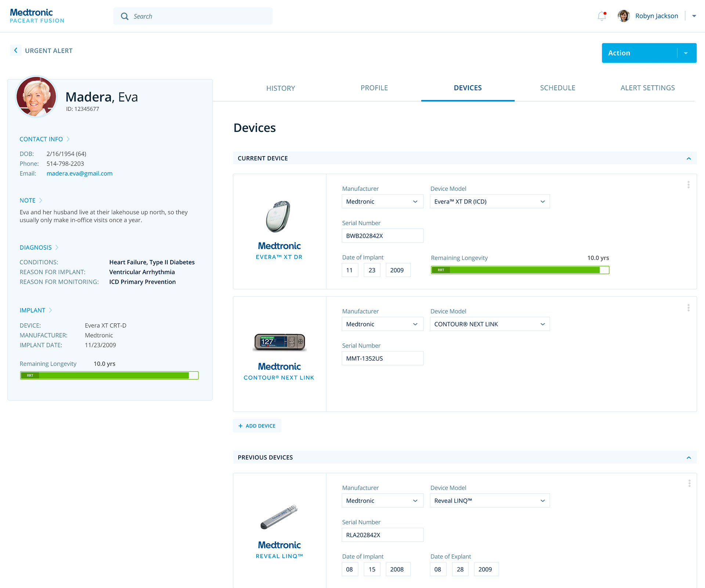
Task: Open options menu for Evera XT DR device
Action: (x=688, y=185)
